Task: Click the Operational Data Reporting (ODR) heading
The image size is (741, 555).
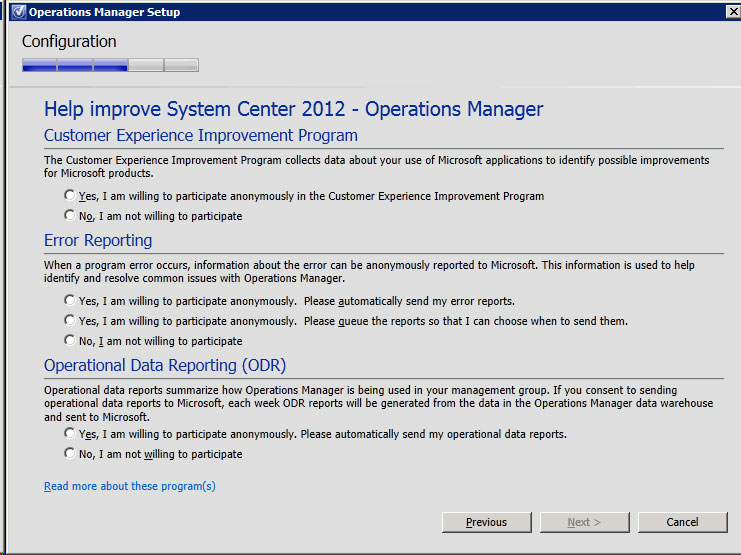Action: coord(165,365)
